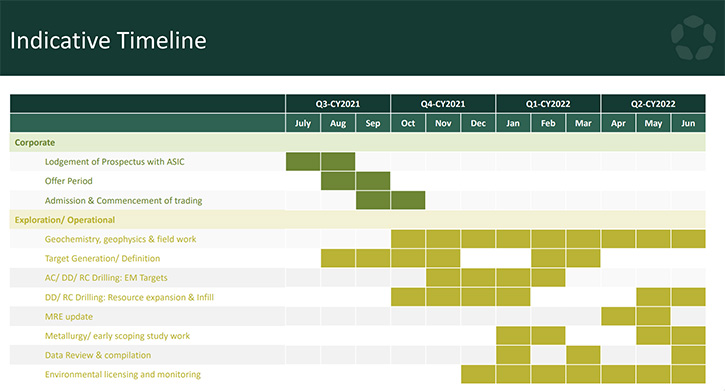Select the Q4-CY2021 quarter header

(x=443, y=104)
